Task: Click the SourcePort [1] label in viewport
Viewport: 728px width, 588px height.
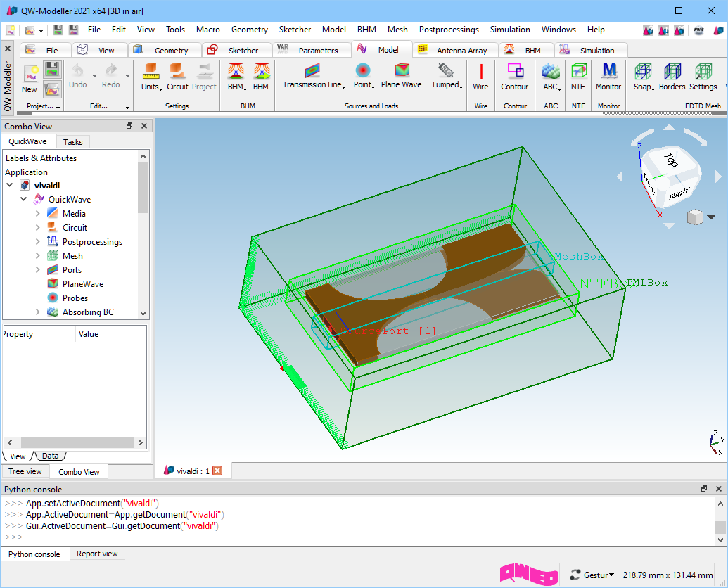Action: (388, 331)
